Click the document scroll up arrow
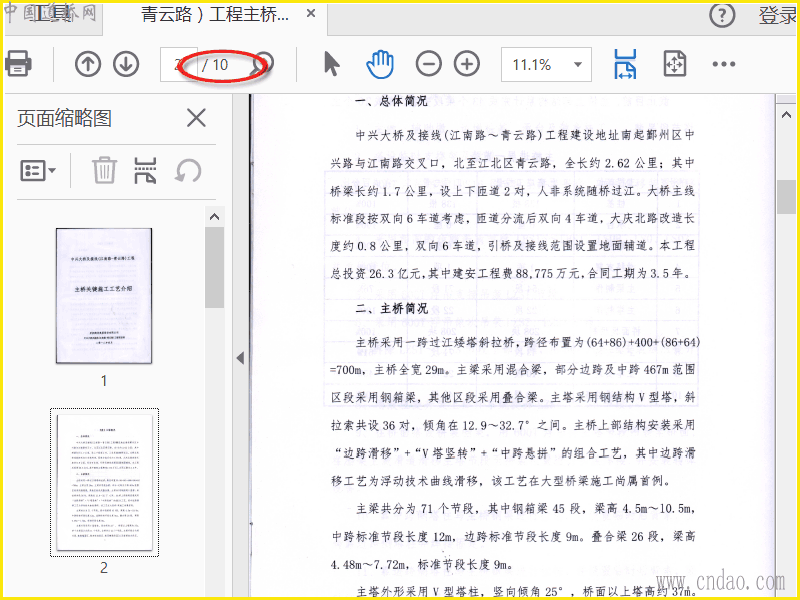 (786, 115)
